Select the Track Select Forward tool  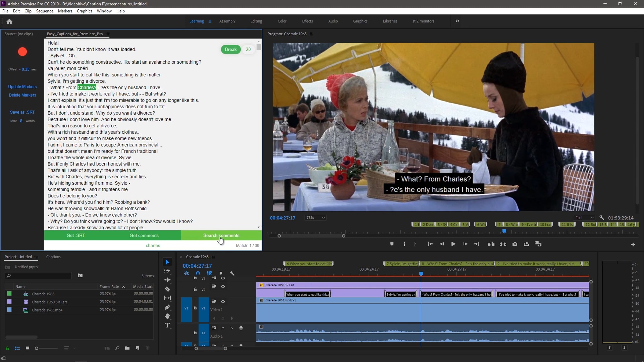tap(167, 271)
